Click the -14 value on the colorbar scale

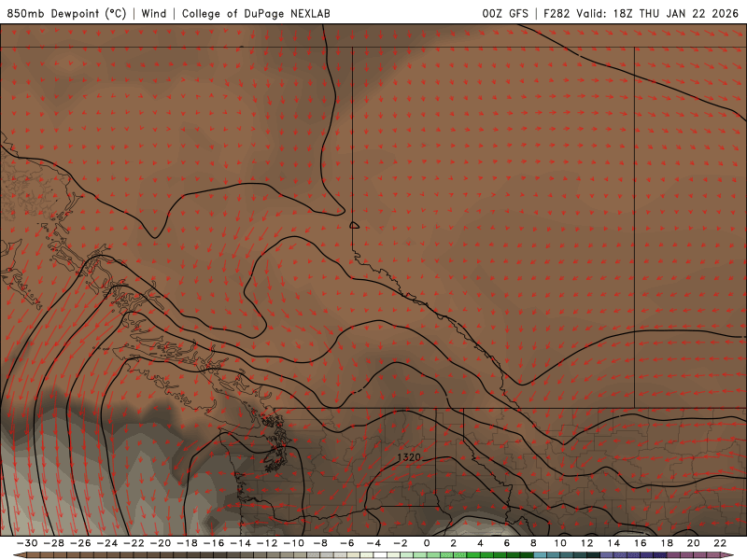(x=241, y=543)
